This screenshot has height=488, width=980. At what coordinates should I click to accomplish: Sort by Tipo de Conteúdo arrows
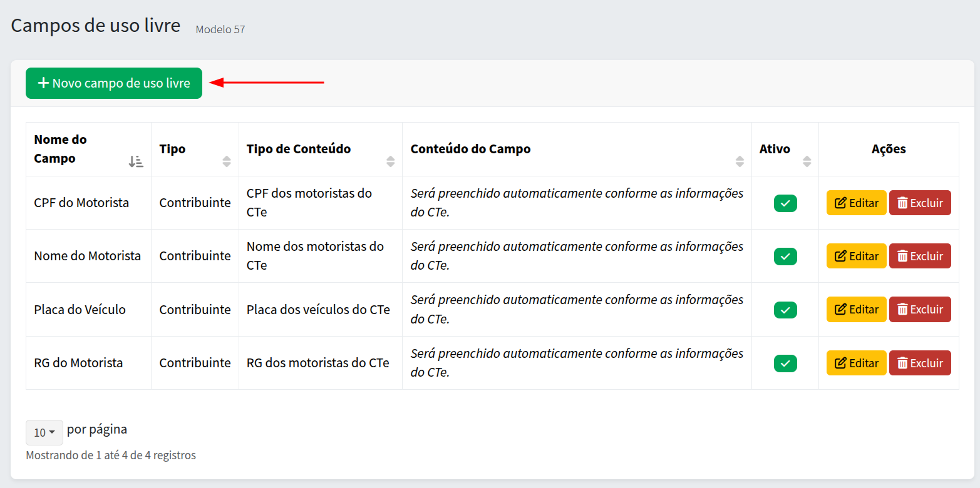pos(391,161)
